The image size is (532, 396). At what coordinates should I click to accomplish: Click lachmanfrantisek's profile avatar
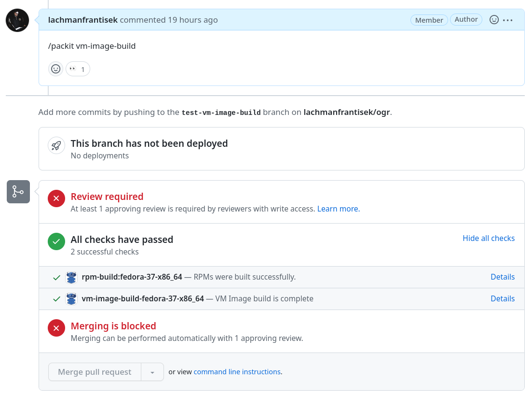pos(17,20)
